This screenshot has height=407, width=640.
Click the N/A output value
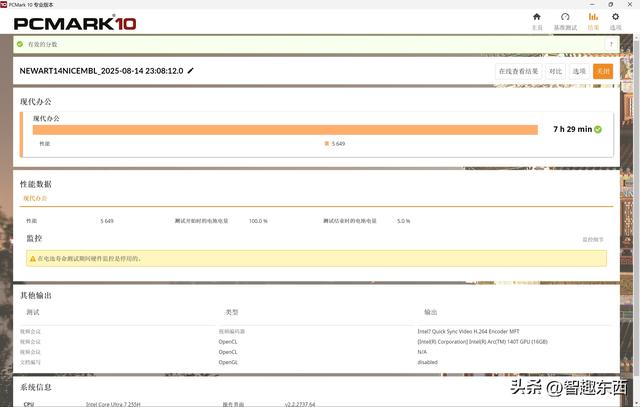tap(422, 352)
